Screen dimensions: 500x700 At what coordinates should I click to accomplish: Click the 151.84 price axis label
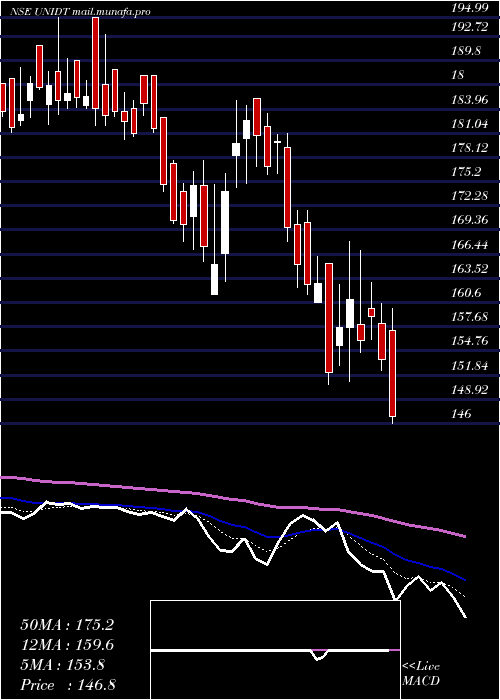(x=470, y=366)
